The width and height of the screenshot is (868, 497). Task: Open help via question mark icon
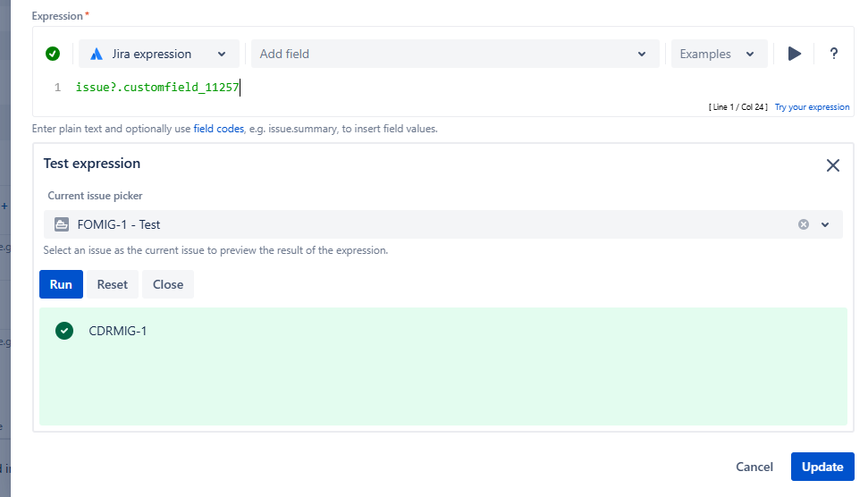(834, 54)
